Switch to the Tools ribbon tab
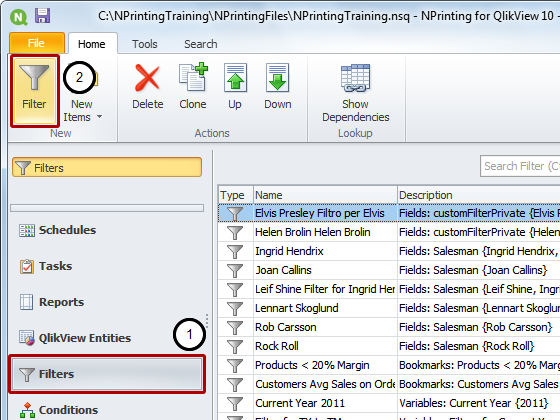The height and width of the screenshot is (420, 560). click(x=145, y=44)
